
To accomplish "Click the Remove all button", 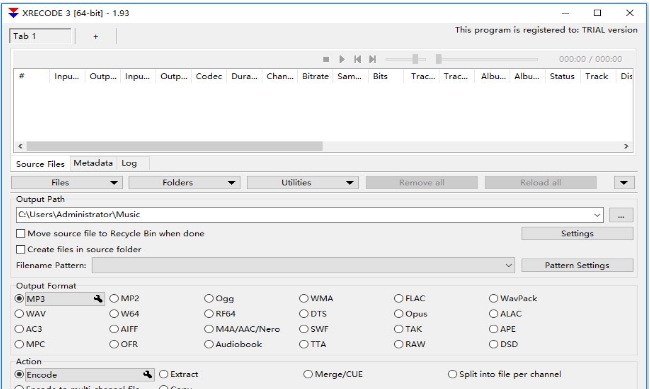I will [x=422, y=182].
